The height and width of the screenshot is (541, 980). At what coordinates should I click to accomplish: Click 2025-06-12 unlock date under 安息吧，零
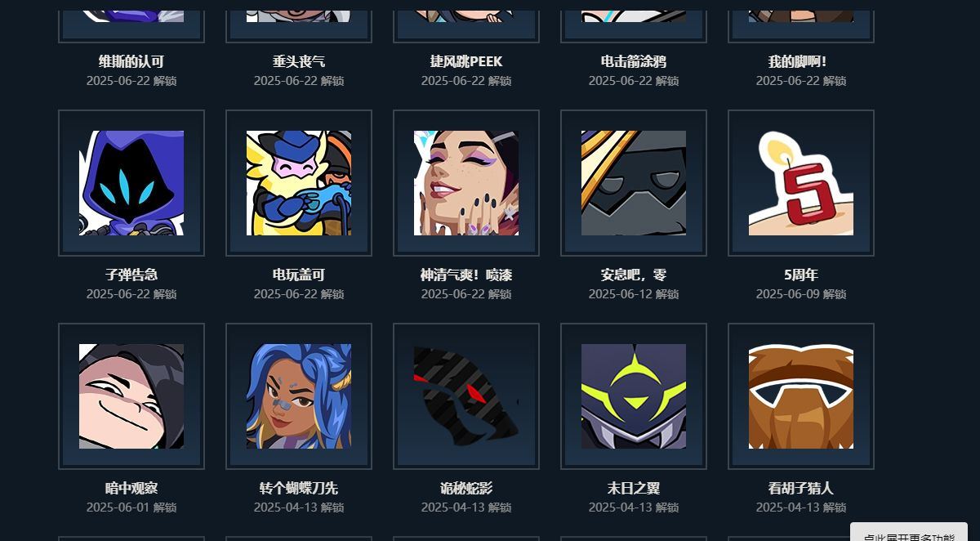(634, 294)
